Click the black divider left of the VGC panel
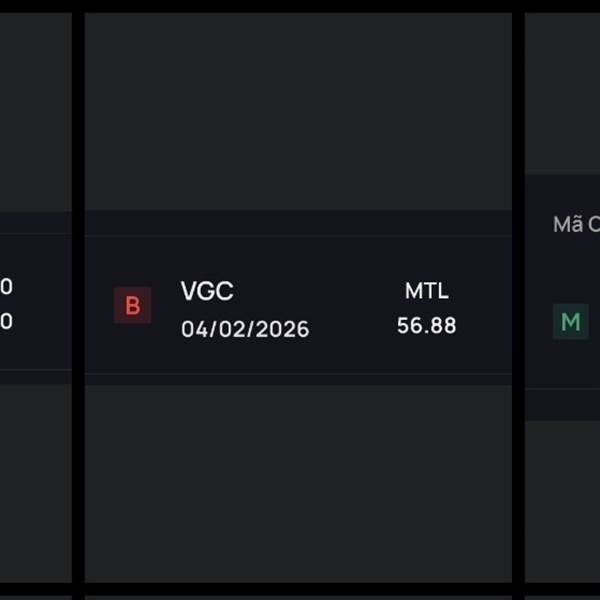The height and width of the screenshot is (600, 600). pos(78,300)
